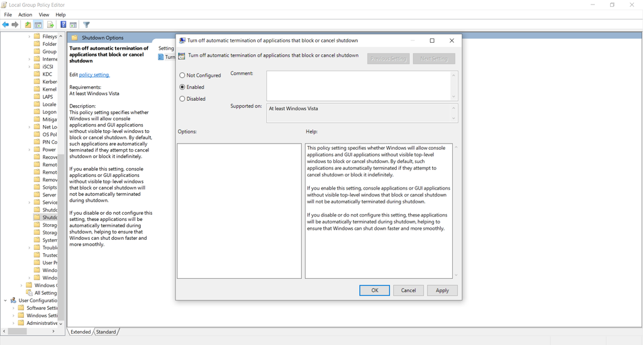Viewport: 644px width, 345px height.
Task: Click the Help text scrollbar down arrow
Action: 456,275
